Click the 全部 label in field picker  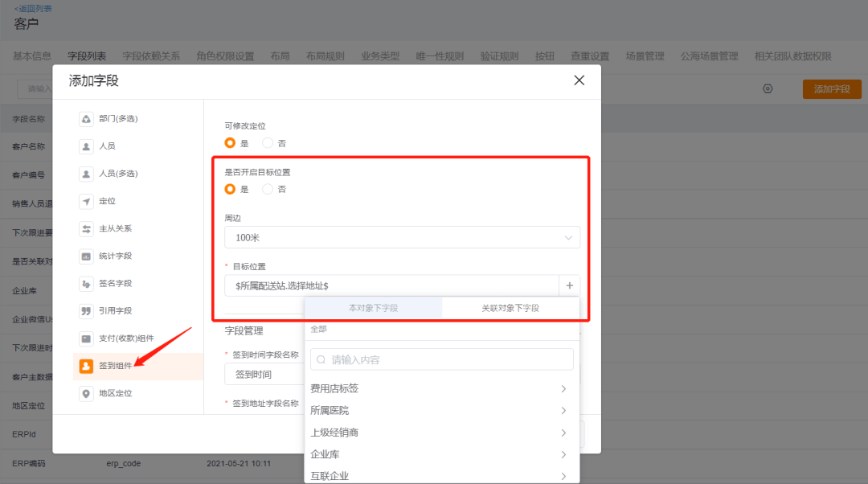click(318, 330)
